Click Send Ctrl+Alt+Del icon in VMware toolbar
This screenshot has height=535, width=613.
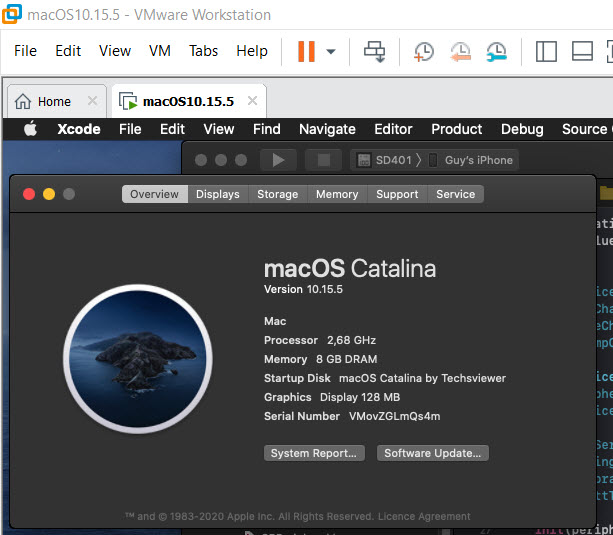point(375,51)
